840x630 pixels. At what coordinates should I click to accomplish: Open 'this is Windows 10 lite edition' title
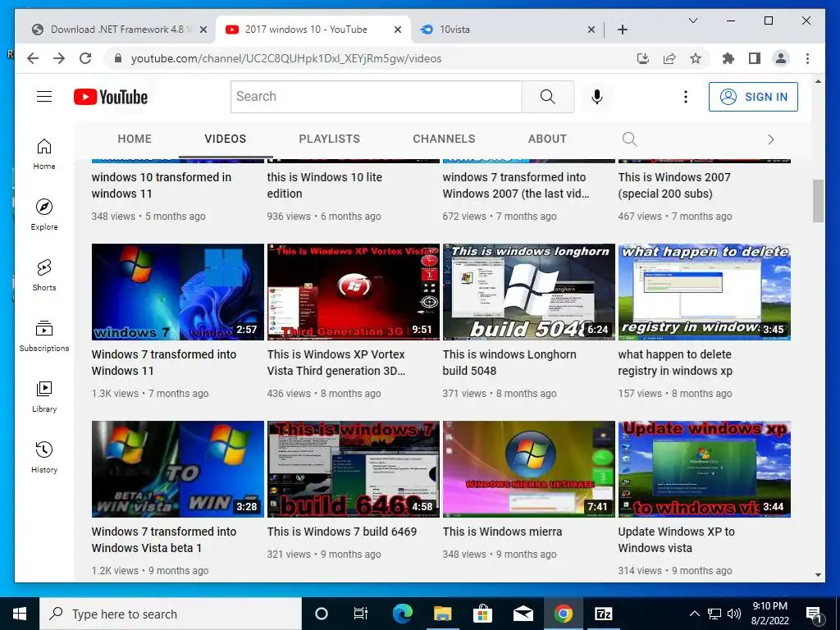tap(325, 185)
